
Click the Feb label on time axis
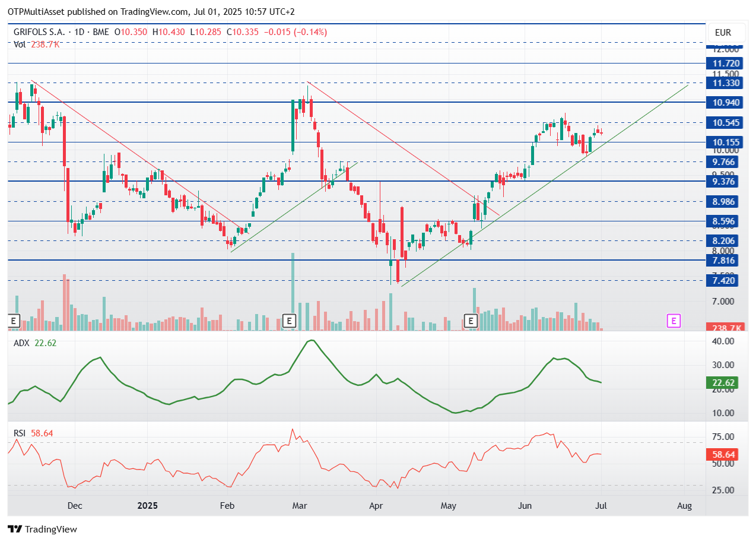[x=227, y=506]
